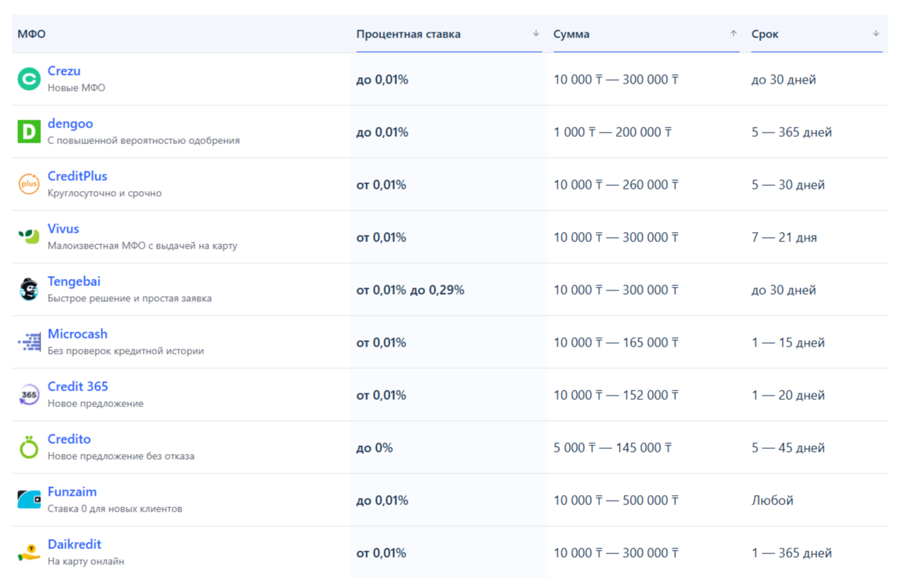Click the Daikredit hand coin logo

pyautogui.click(x=29, y=553)
